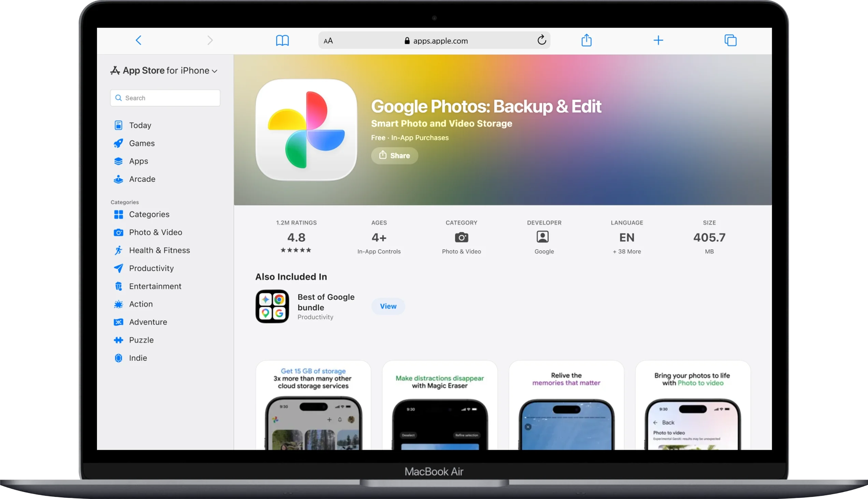Click the Today sidebar icon

(x=118, y=126)
